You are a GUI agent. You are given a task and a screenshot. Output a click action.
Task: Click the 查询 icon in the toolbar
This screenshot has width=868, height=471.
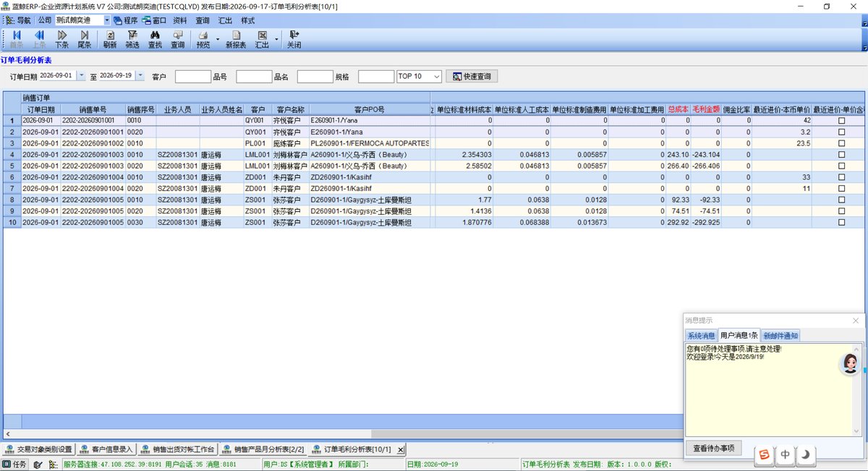pyautogui.click(x=177, y=38)
